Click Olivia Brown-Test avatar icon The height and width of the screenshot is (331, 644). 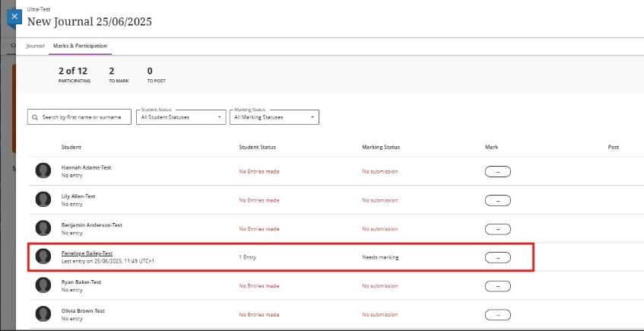click(43, 314)
